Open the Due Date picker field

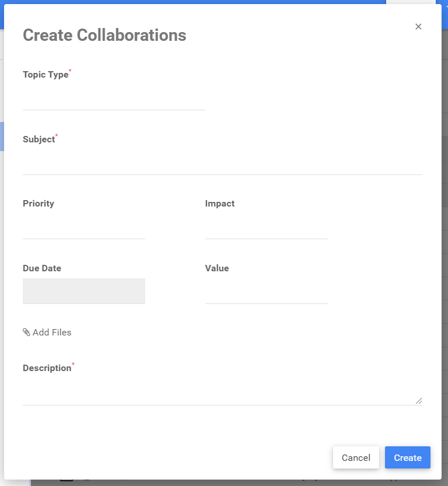coord(83,291)
